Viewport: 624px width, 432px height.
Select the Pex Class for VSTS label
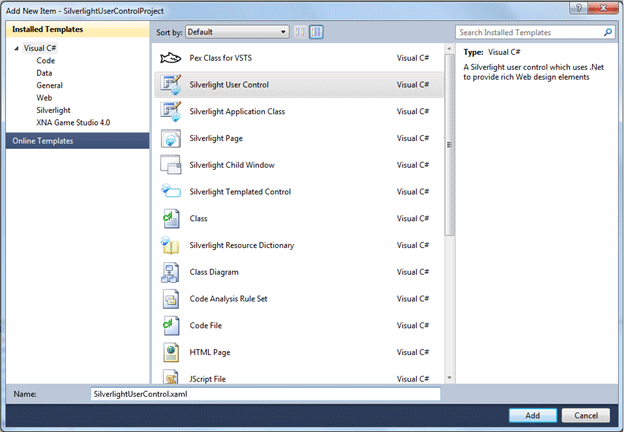click(220, 58)
